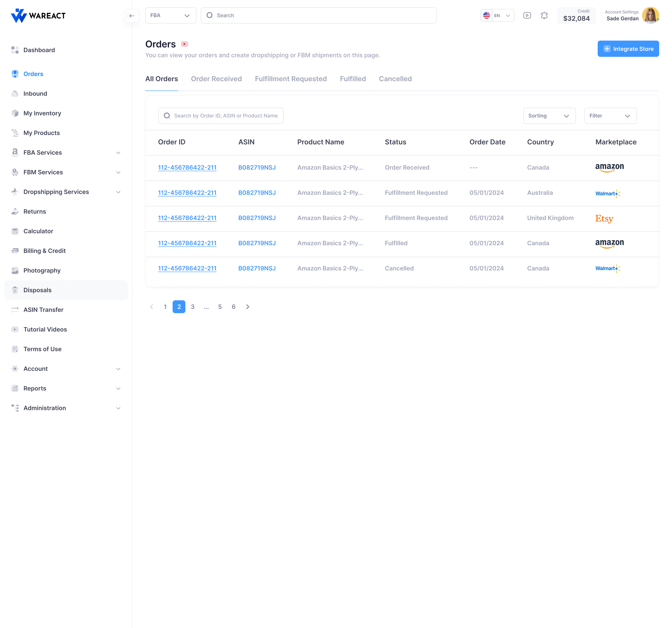Screen dimensions: 672x628
Task: Collapse sidebar with the arrow icon
Action: [x=132, y=16]
